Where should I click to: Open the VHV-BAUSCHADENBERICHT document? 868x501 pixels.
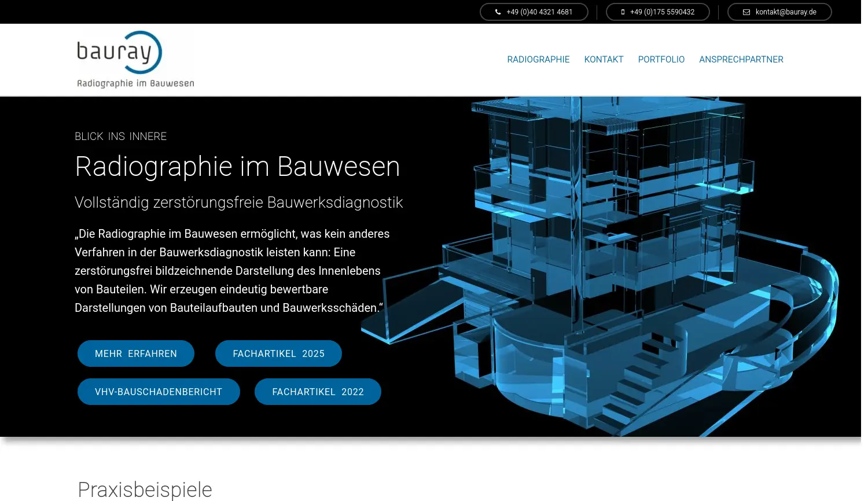pyautogui.click(x=159, y=392)
